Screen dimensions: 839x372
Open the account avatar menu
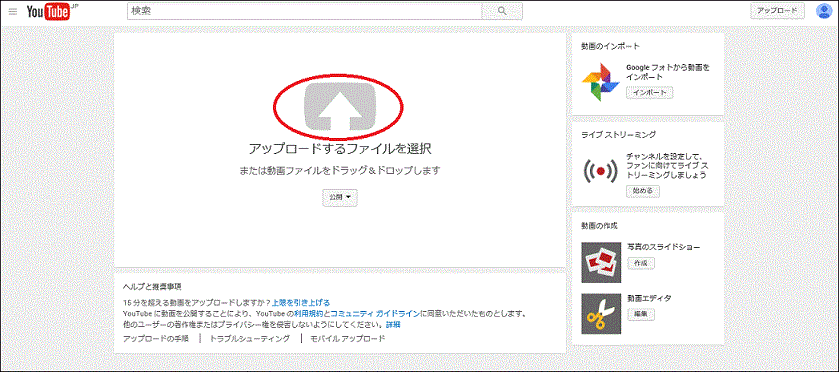coord(823,11)
